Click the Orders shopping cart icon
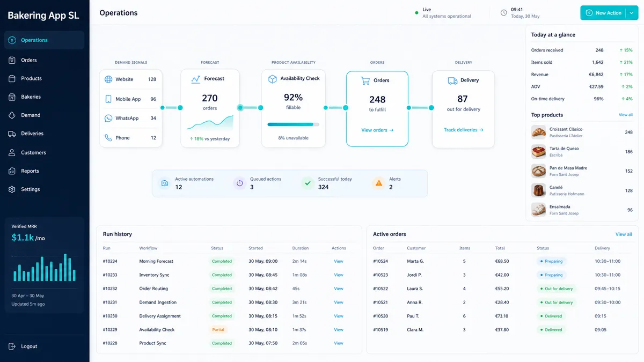 [x=365, y=80]
